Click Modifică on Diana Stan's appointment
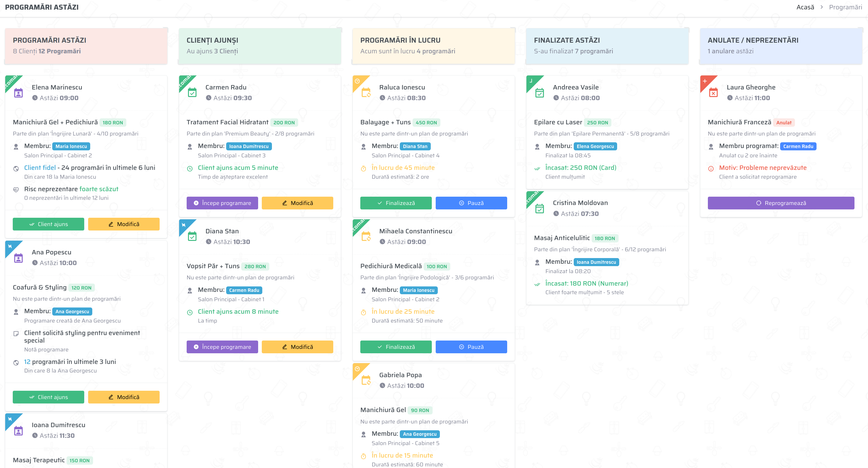 click(297, 347)
